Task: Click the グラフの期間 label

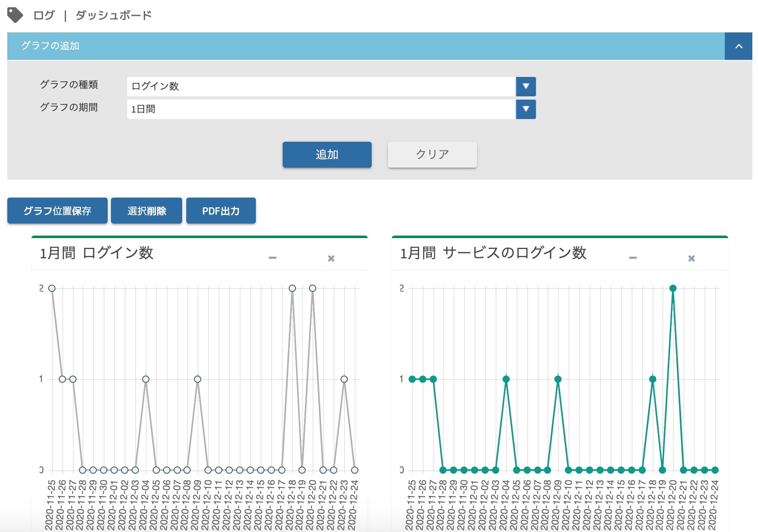Action: click(69, 107)
